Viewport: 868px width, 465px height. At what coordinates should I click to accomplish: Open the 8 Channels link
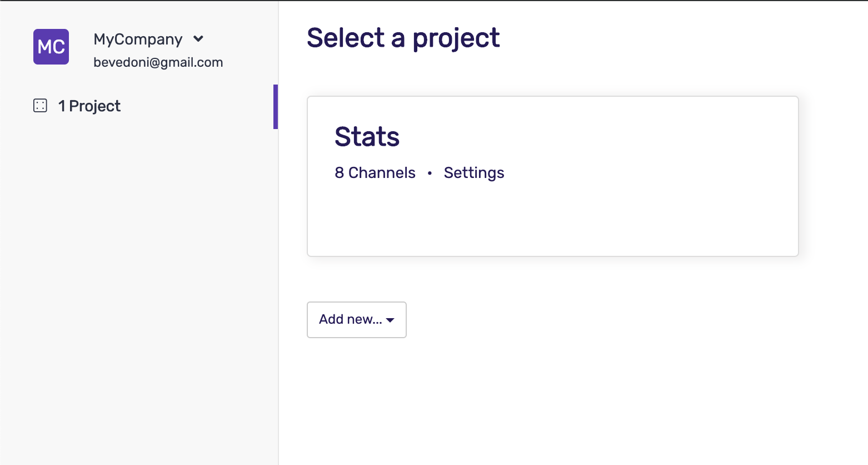[x=375, y=173]
